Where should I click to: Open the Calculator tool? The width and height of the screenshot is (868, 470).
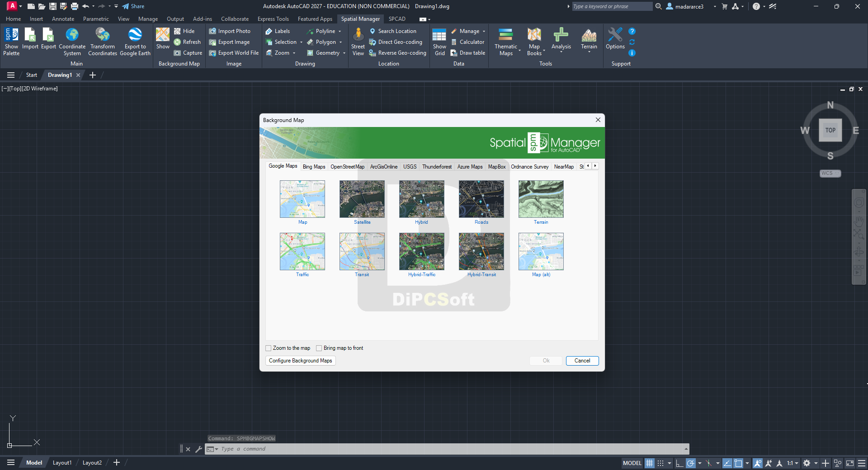(467, 42)
